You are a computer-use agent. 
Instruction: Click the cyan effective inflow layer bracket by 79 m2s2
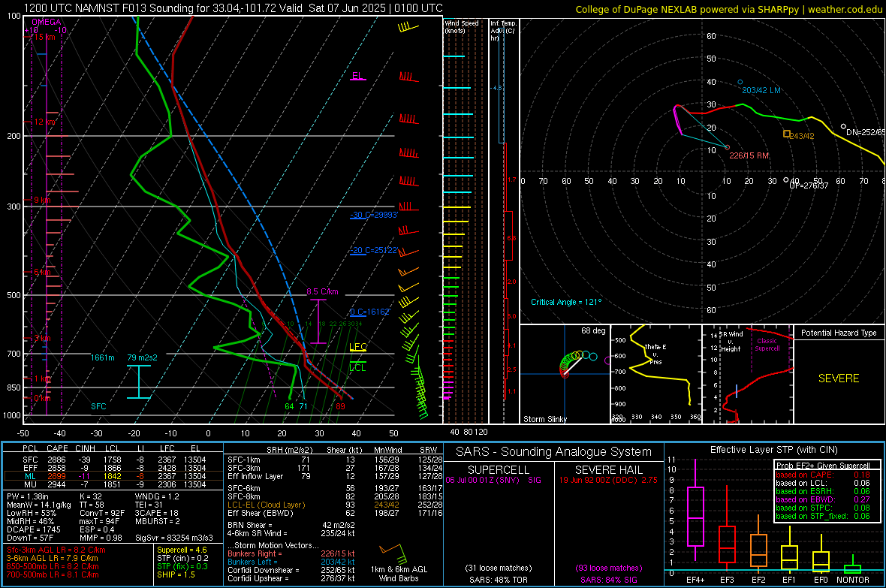point(138,381)
